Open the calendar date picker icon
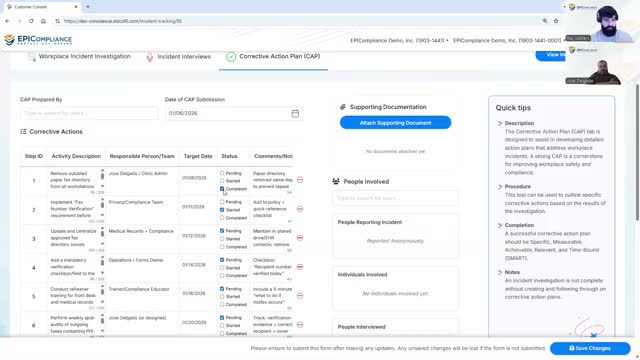This screenshot has height=360, width=640. point(295,113)
